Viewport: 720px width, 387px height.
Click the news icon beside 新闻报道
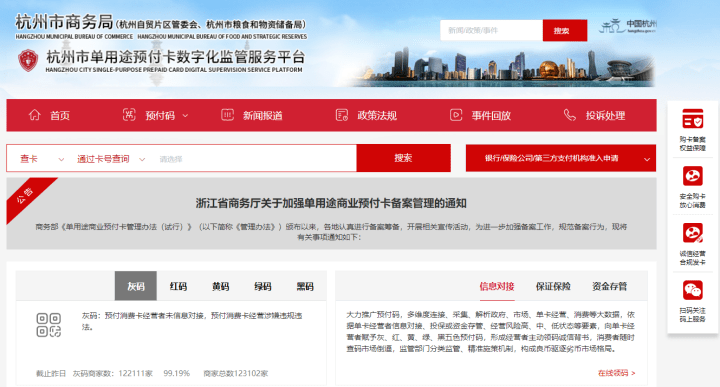(227, 115)
